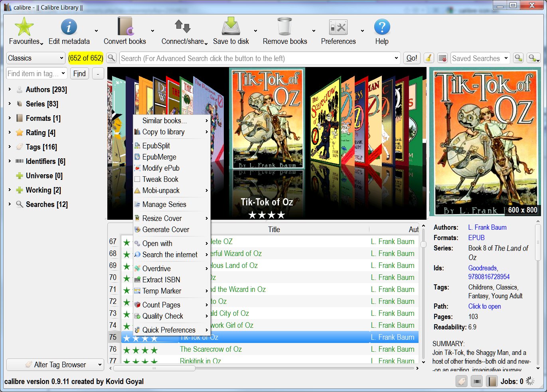The height and width of the screenshot is (392, 547).
Task: Open the Overdrive submenu
Action: coord(172,269)
